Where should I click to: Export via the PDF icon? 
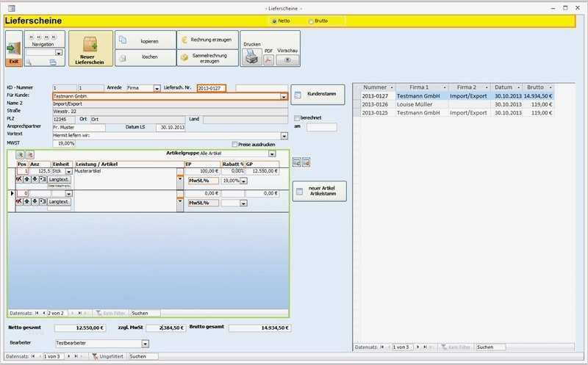tap(268, 59)
